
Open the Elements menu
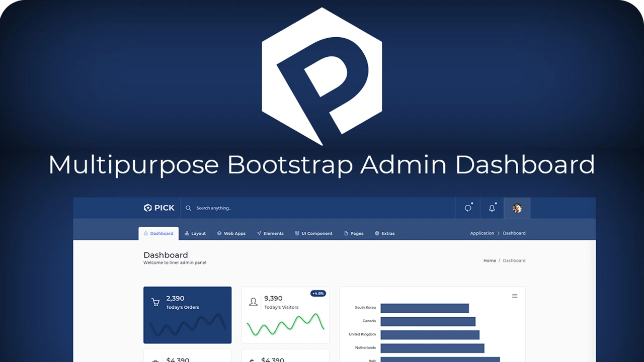(270, 233)
